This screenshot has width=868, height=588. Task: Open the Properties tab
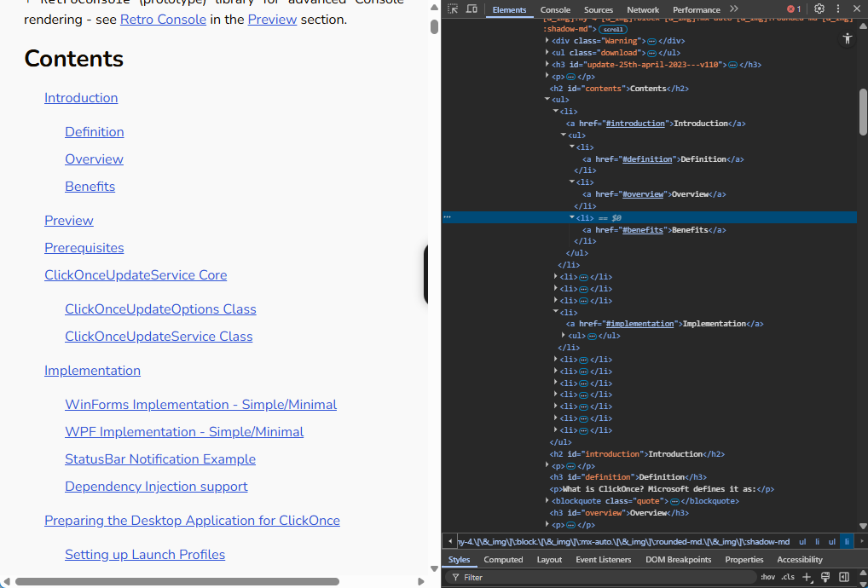click(744, 560)
